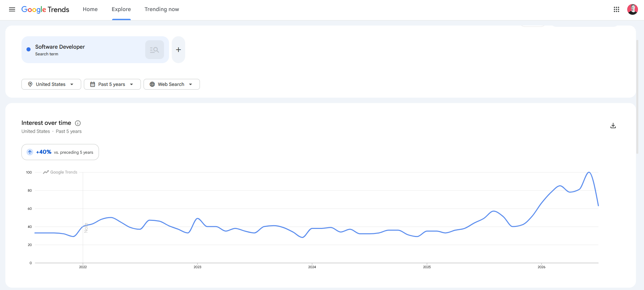Click the Google Trends logo
Image resolution: width=644 pixels, height=290 pixels.
click(45, 9)
